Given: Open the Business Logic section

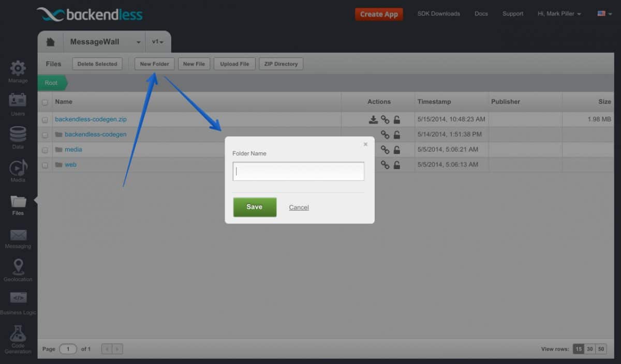Looking at the screenshot, I should pos(18,304).
